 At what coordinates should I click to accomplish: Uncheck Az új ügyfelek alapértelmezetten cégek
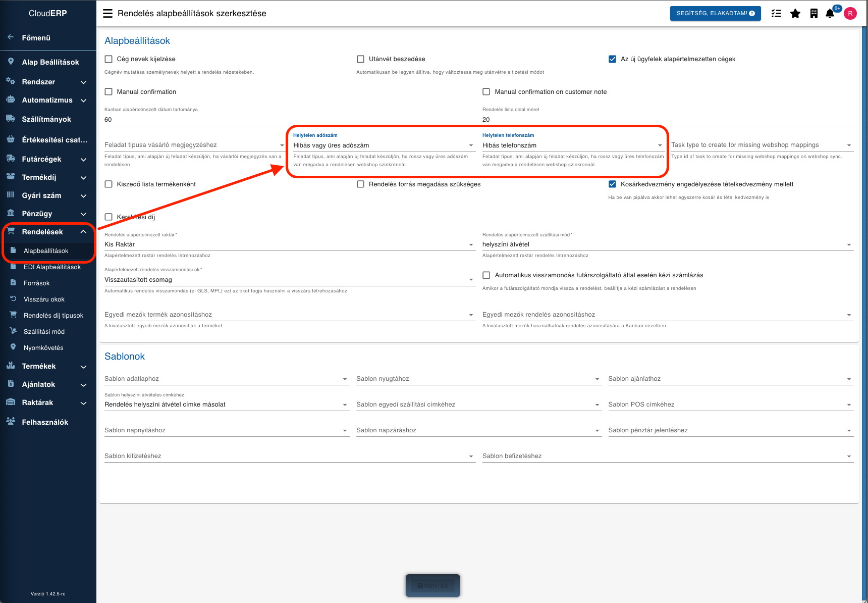[x=612, y=59]
